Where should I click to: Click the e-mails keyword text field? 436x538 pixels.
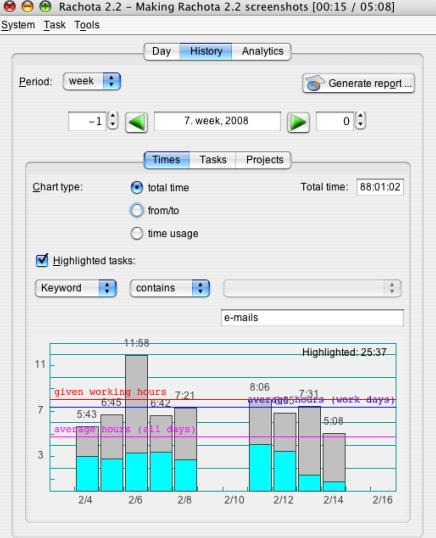(312, 318)
